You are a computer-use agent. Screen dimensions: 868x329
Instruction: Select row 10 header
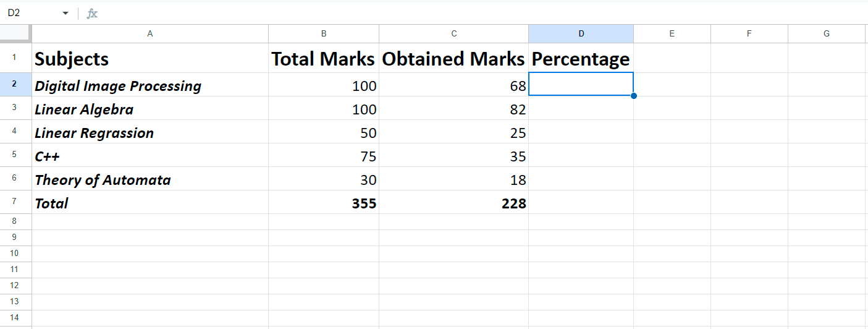tap(15, 254)
